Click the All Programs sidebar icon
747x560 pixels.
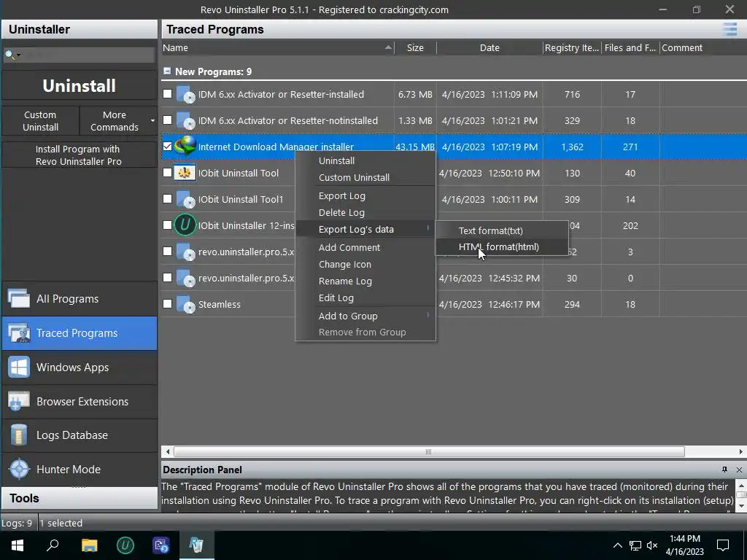(x=18, y=298)
